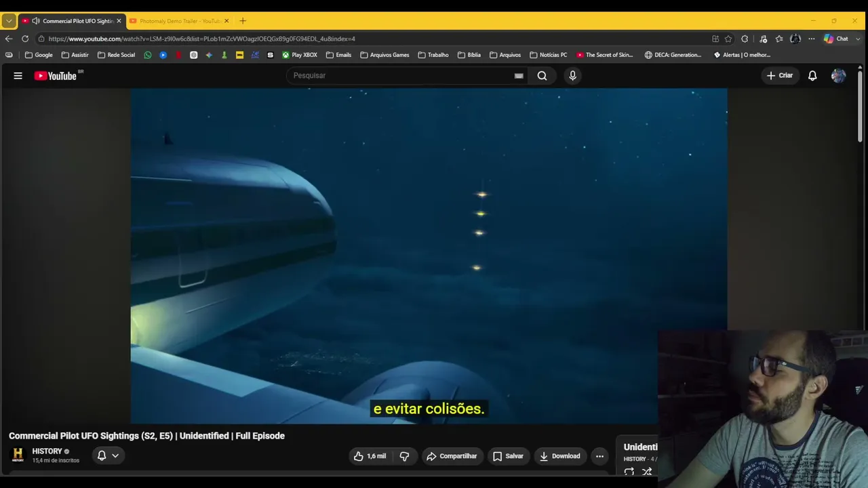
Task: Open browser settings and more menu
Action: [x=811, y=39]
